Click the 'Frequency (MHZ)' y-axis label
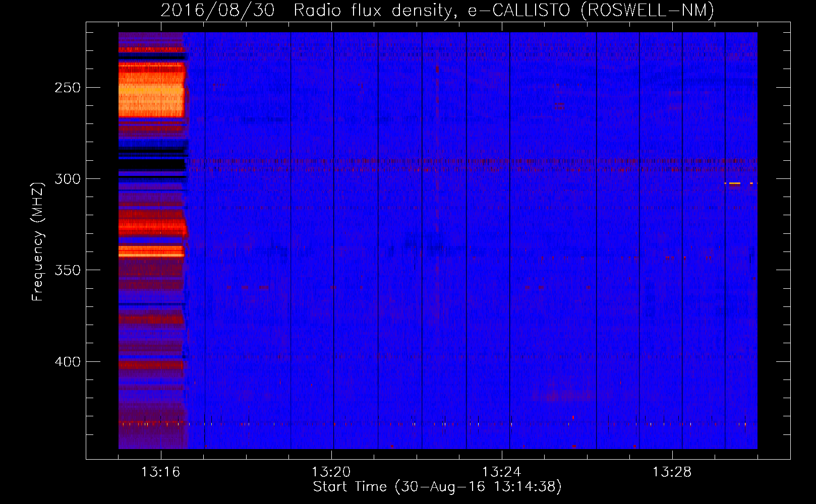The height and width of the screenshot is (504, 816). coord(38,242)
